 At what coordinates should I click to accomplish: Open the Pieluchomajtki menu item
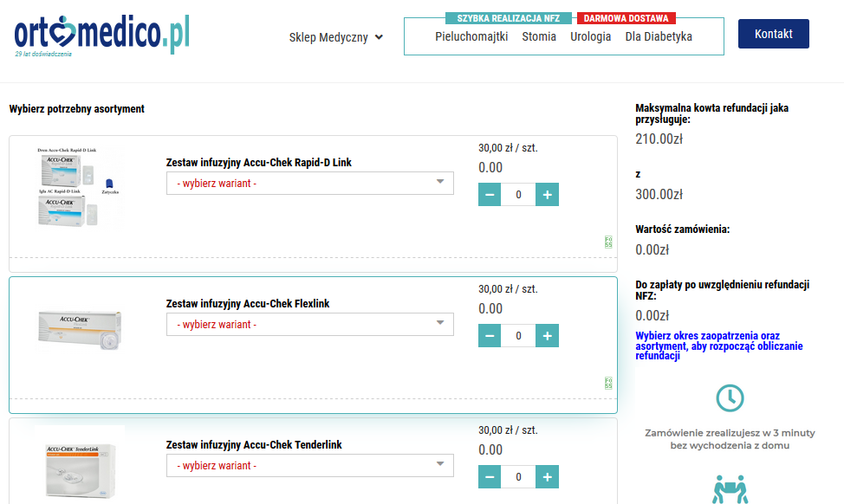tap(471, 36)
